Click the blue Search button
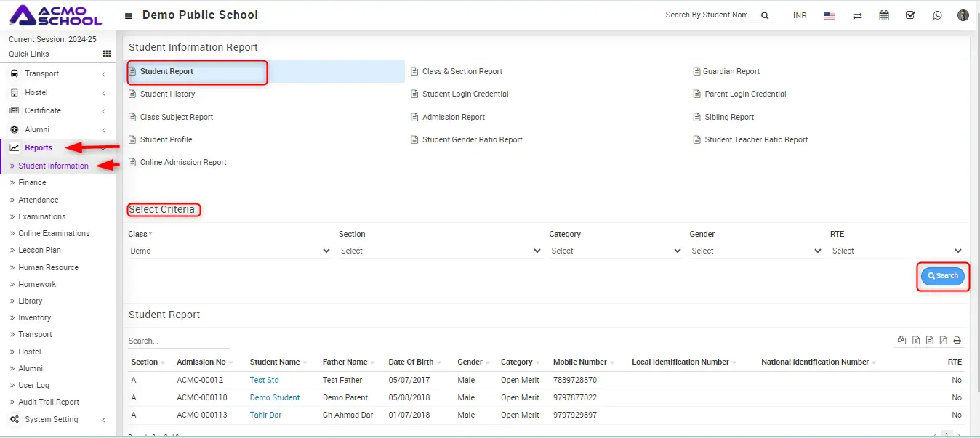 (942, 276)
